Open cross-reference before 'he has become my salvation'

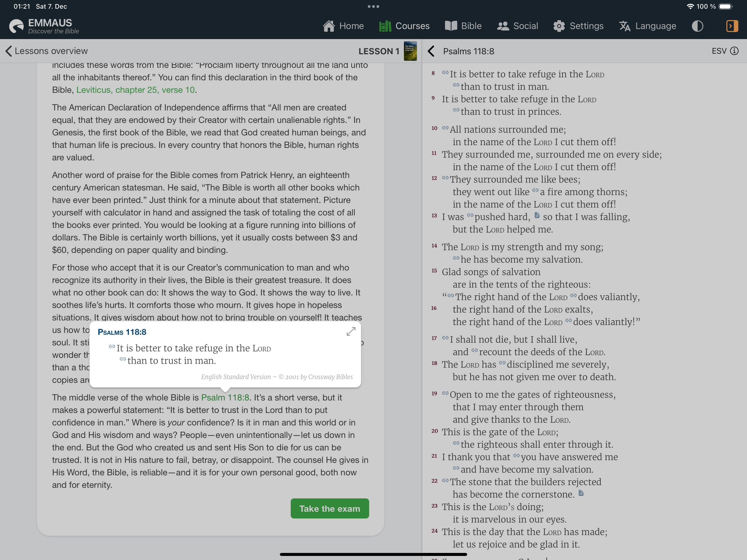(x=456, y=258)
